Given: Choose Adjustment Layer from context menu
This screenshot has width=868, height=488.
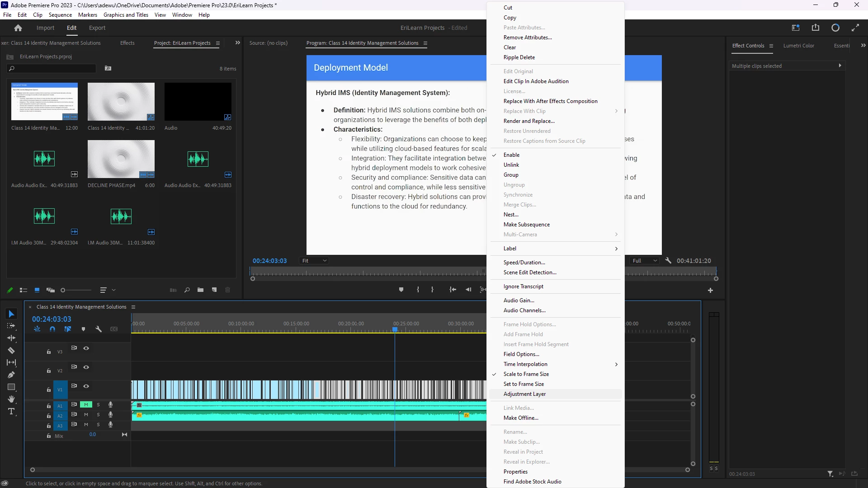Looking at the screenshot, I should 524,394.
